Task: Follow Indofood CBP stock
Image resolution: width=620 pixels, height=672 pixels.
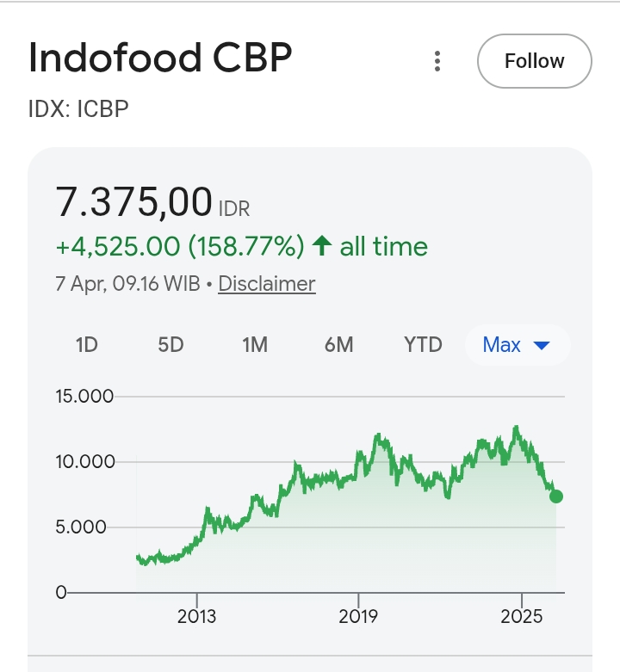Action: point(534,61)
